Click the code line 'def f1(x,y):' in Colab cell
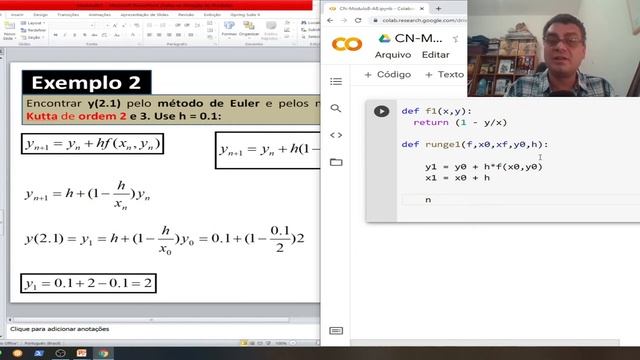The image size is (640, 360). [436, 111]
